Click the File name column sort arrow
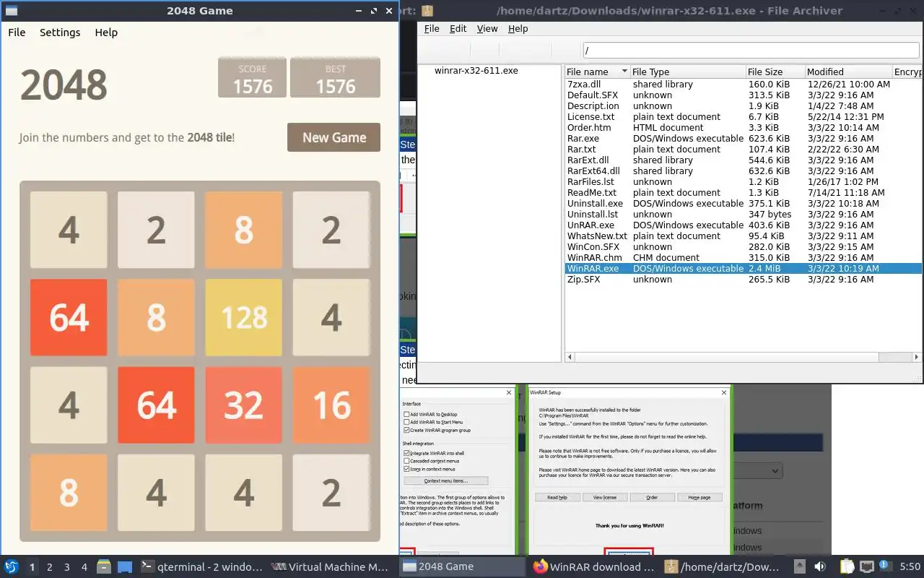924x578 pixels. [624, 72]
